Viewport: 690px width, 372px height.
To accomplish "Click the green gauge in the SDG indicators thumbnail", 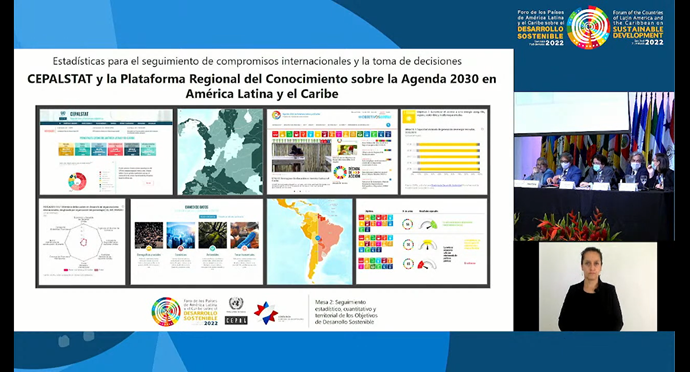I will (428, 225).
